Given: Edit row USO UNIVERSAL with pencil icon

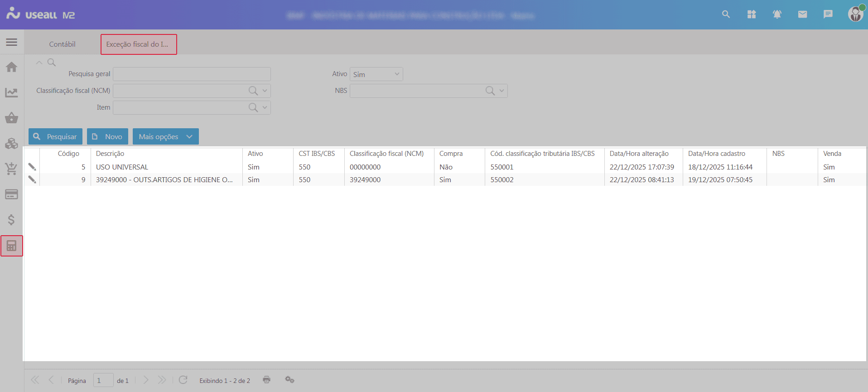Looking at the screenshot, I should (32, 167).
